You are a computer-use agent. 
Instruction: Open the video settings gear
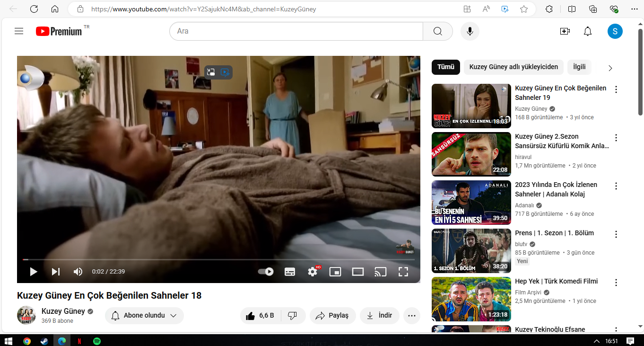coord(313,272)
